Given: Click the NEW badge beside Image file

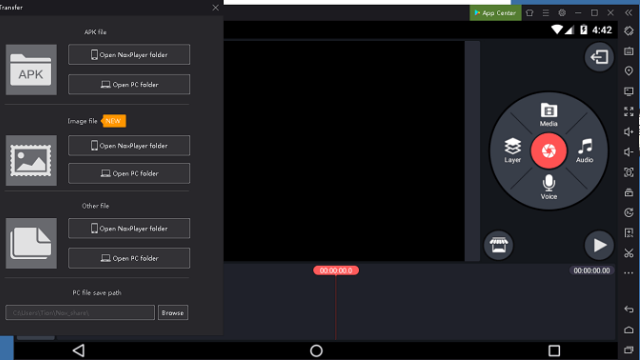Looking at the screenshot, I should [x=113, y=121].
